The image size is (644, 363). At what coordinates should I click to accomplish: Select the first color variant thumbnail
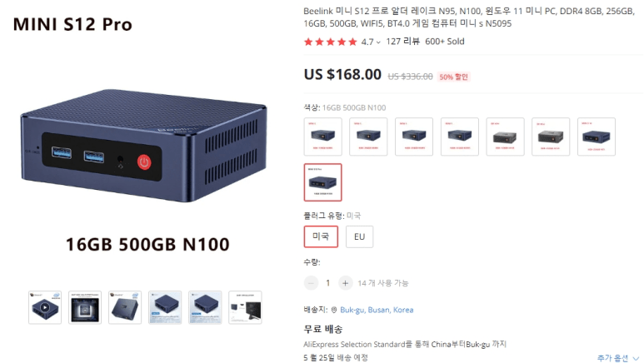coord(322,137)
